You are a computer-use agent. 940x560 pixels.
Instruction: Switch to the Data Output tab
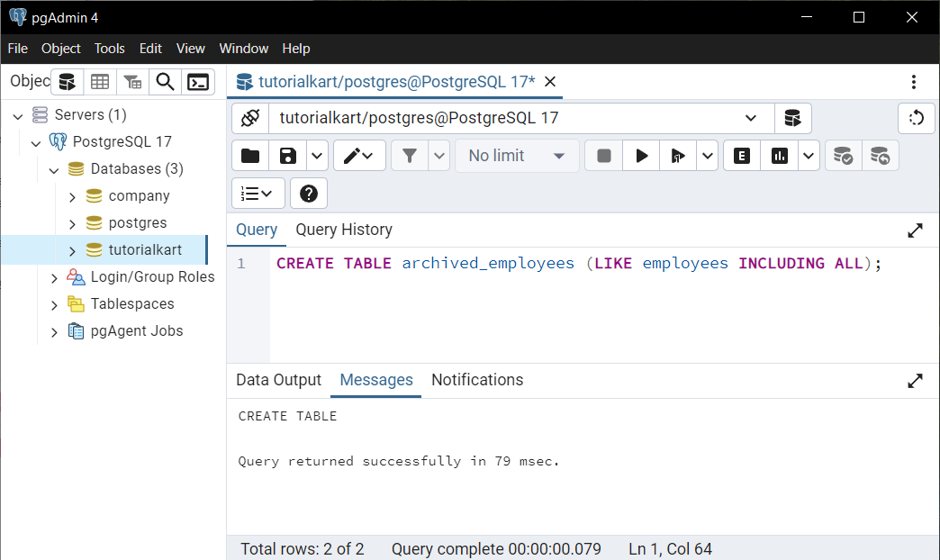click(278, 380)
